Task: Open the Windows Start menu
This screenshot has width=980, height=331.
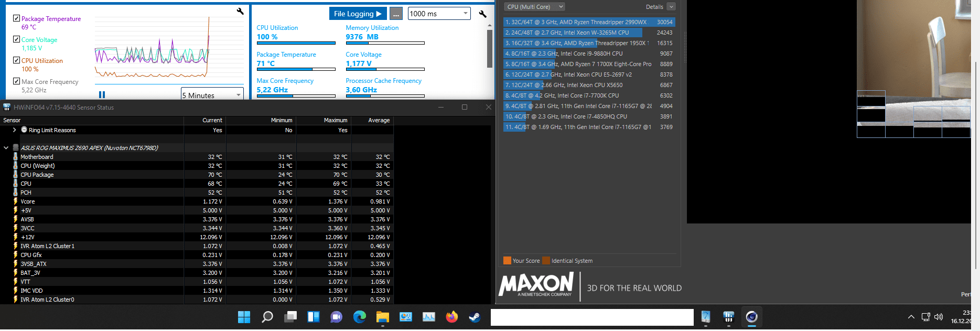Action: pos(244,317)
